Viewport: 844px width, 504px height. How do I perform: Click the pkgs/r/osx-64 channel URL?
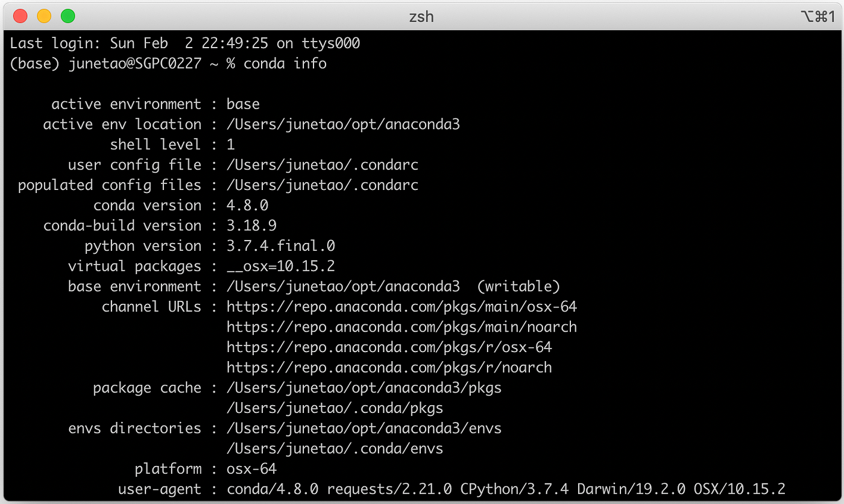(388, 347)
